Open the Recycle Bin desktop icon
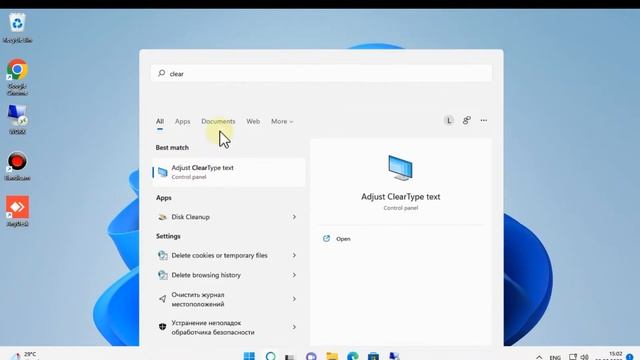640x360 pixels. click(x=17, y=27)
